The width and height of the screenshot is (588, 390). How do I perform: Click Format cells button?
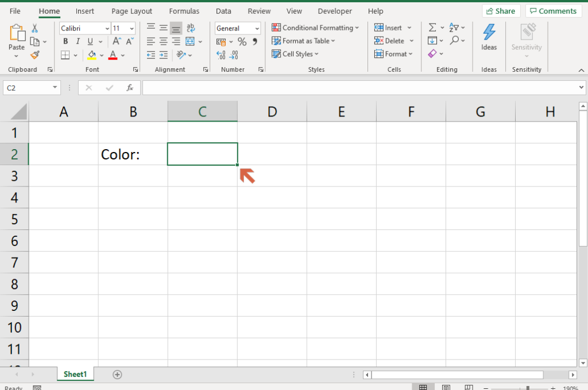point(393,54)
